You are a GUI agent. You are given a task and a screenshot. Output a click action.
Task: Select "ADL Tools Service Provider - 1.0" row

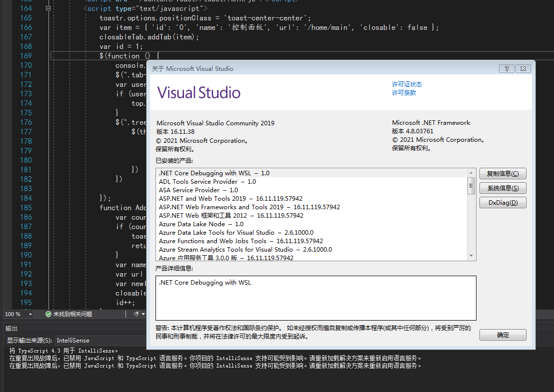point(311,181)
